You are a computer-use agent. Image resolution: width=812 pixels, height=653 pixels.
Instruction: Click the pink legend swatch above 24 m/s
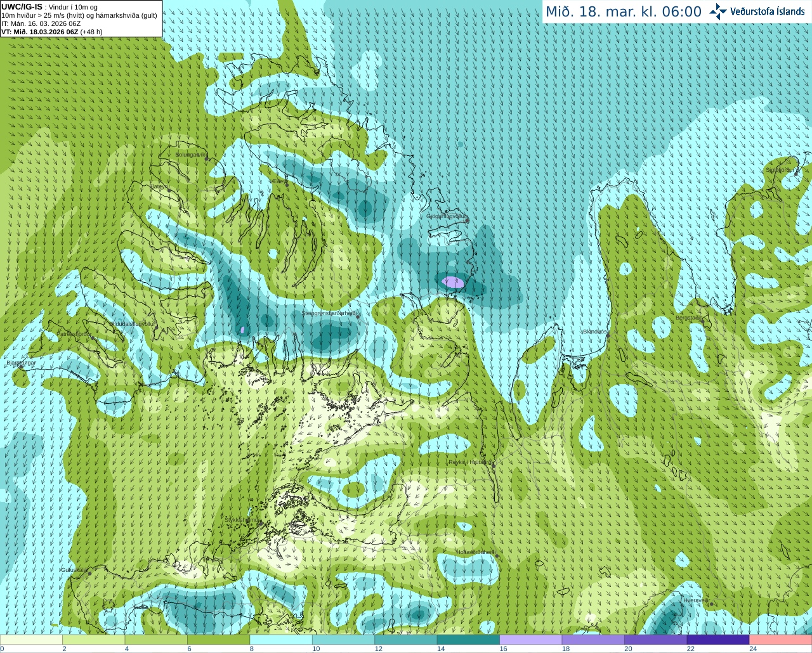(x=781, y=640)
